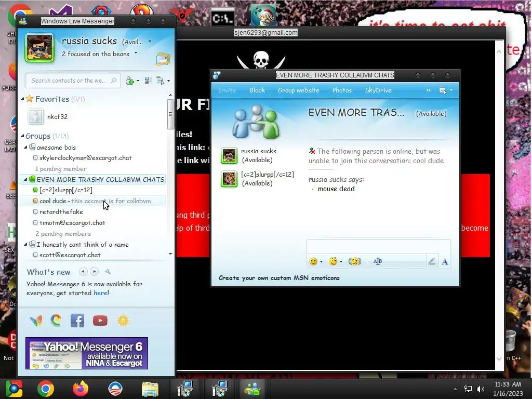Click the volume speaker tray icon
This screenshot has width=532, height=399.
point(481,389)
